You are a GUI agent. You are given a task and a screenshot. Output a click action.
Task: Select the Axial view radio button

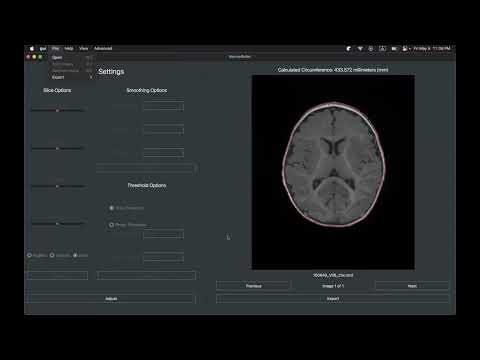[x=75, y=255]
